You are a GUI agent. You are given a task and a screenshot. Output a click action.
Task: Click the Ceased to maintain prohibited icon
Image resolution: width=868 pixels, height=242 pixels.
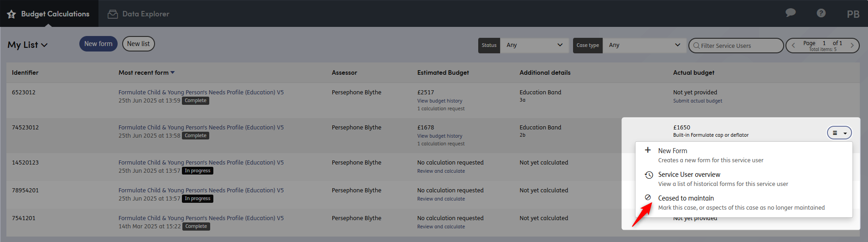648,197
